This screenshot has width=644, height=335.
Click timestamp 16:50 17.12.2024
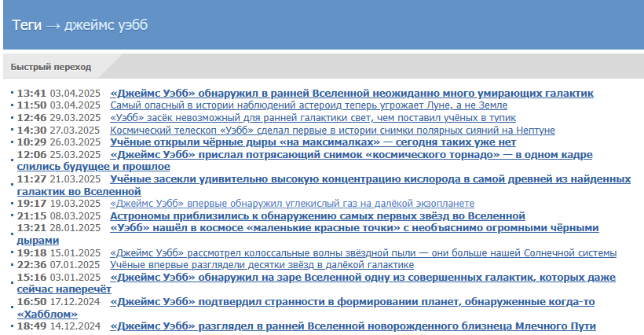(x=58, y=302)
